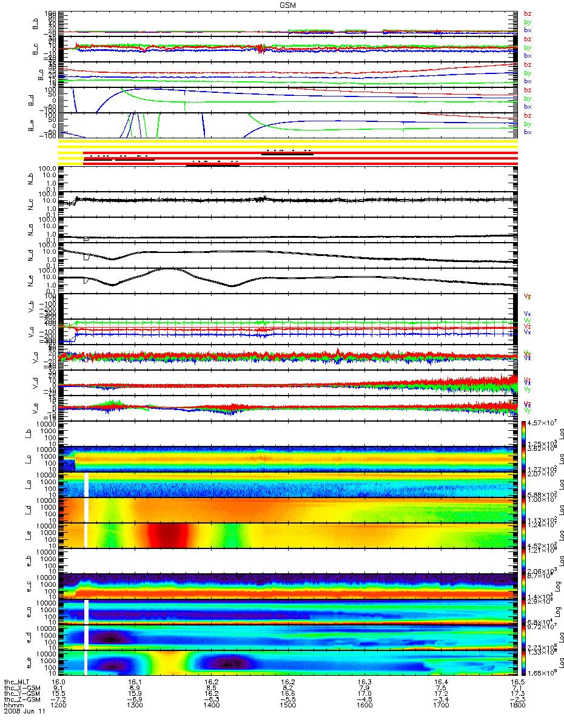Click the 1500 time tick label

(287, 704)
